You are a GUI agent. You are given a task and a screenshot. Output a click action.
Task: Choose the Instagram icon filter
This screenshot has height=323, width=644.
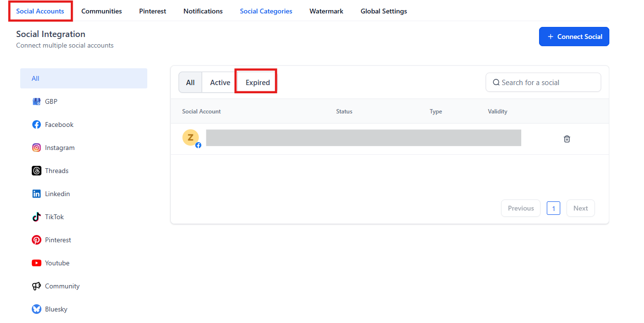[x=37, y=148]
